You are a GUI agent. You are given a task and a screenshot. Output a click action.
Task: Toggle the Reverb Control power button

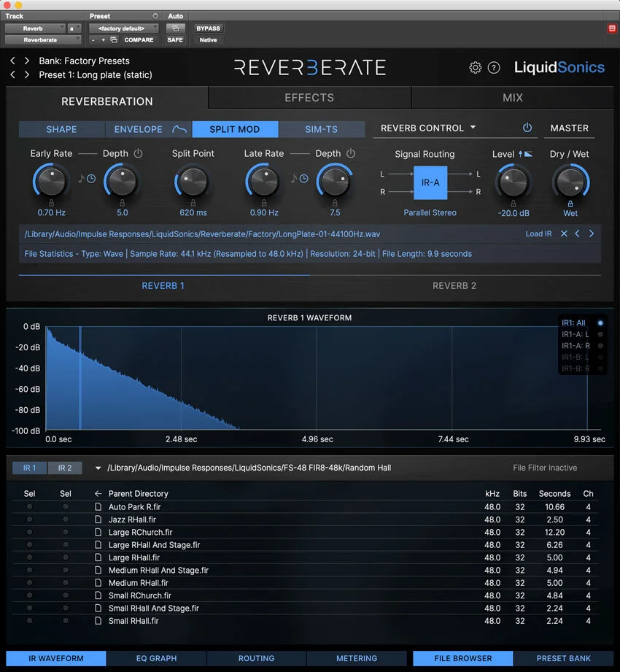(526, 128)
